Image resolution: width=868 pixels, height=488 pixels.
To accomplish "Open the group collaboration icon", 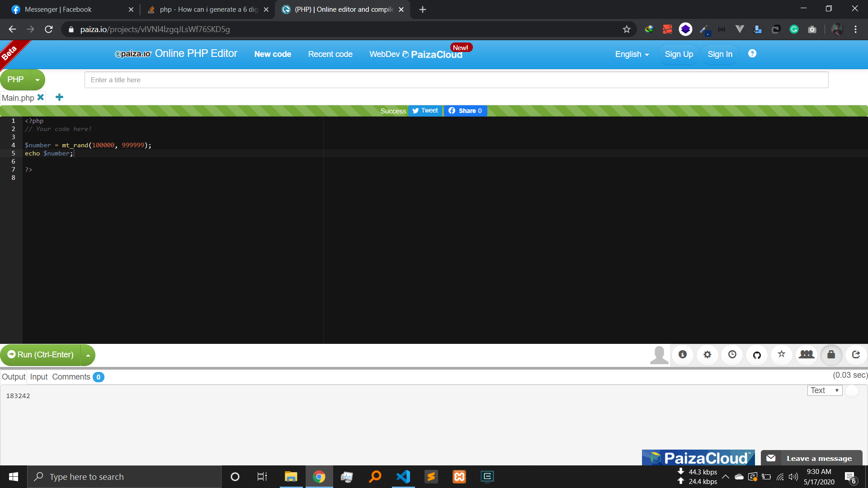I will pos(806,355).
